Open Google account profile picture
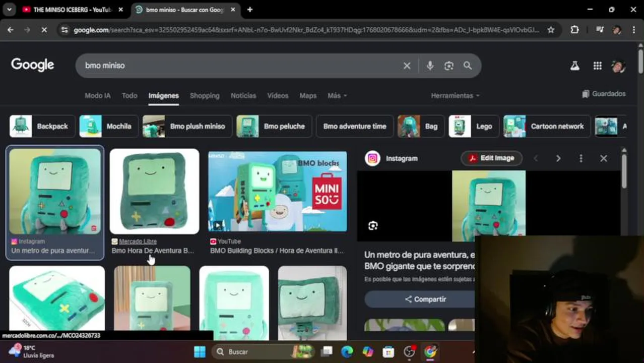The image size is (644, 363). (618, 66)
